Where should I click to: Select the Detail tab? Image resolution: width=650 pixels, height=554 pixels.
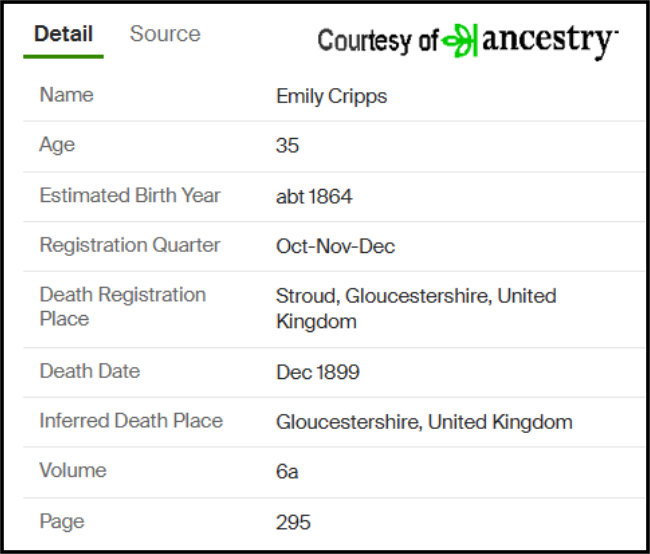tap(63, 34)
